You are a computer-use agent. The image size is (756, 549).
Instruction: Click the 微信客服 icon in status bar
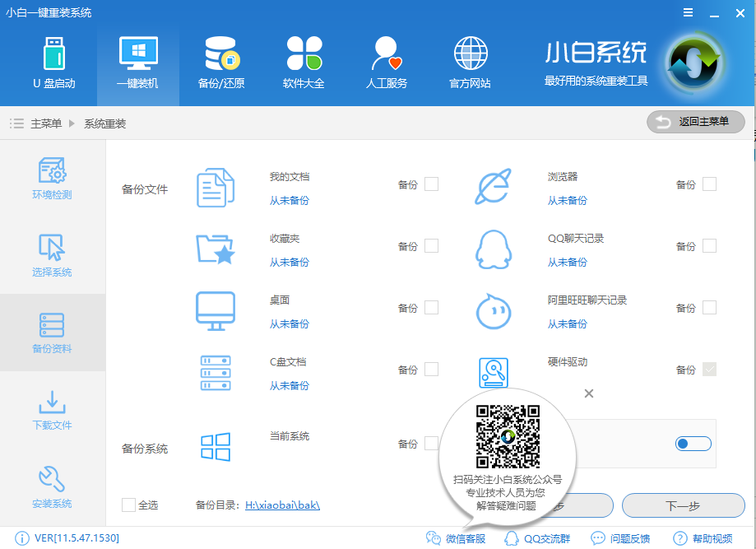tap(434, 538)
